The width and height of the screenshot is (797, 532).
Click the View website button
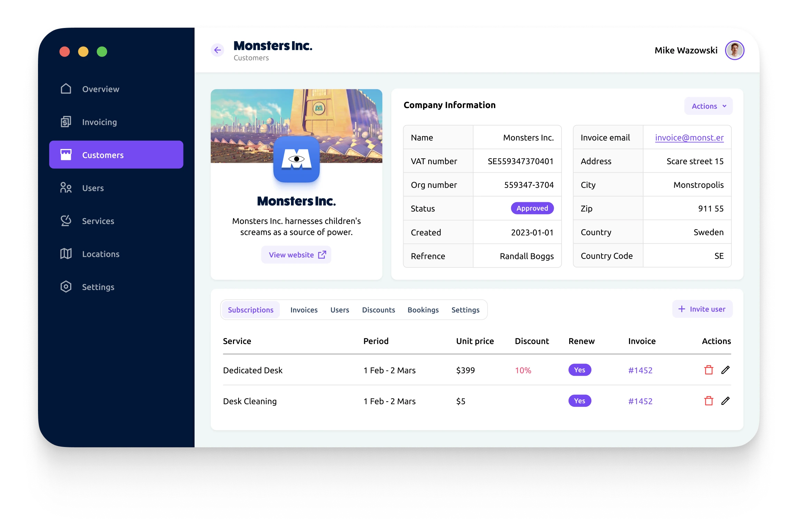296,254
